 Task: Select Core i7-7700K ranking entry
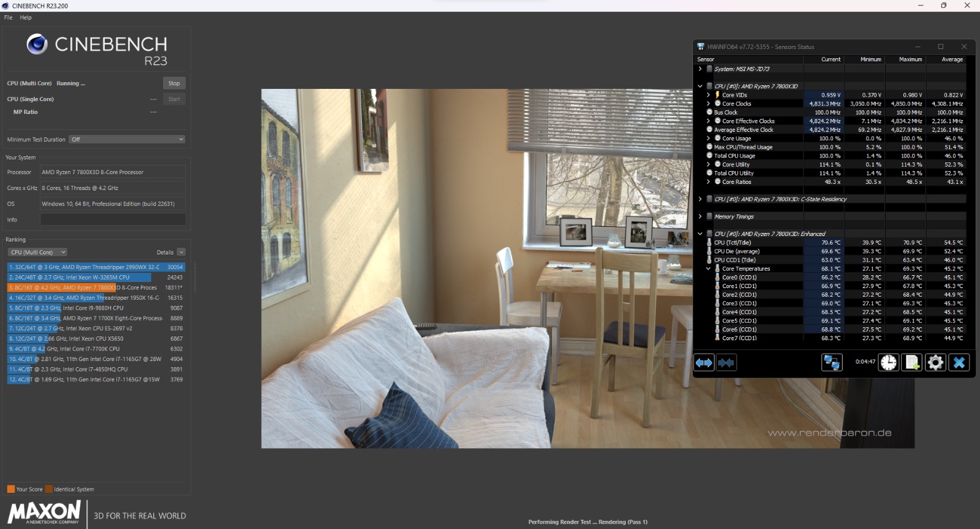(x=96, y=349)
